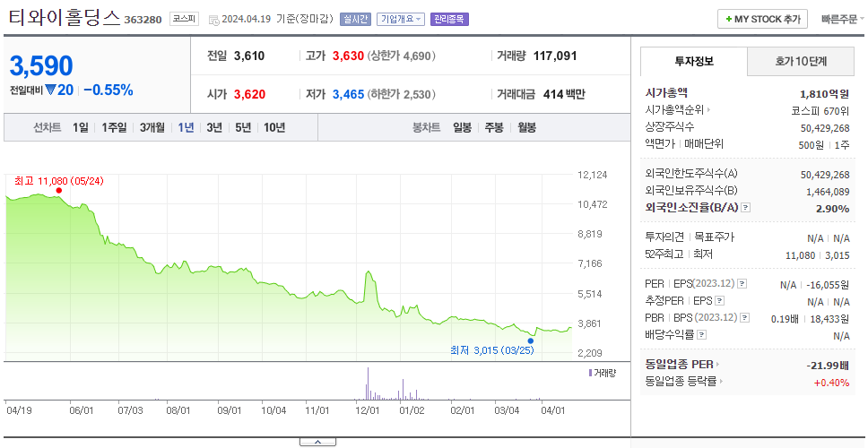Open the 동일업종 PER link
868x448 pixels.
682,365
